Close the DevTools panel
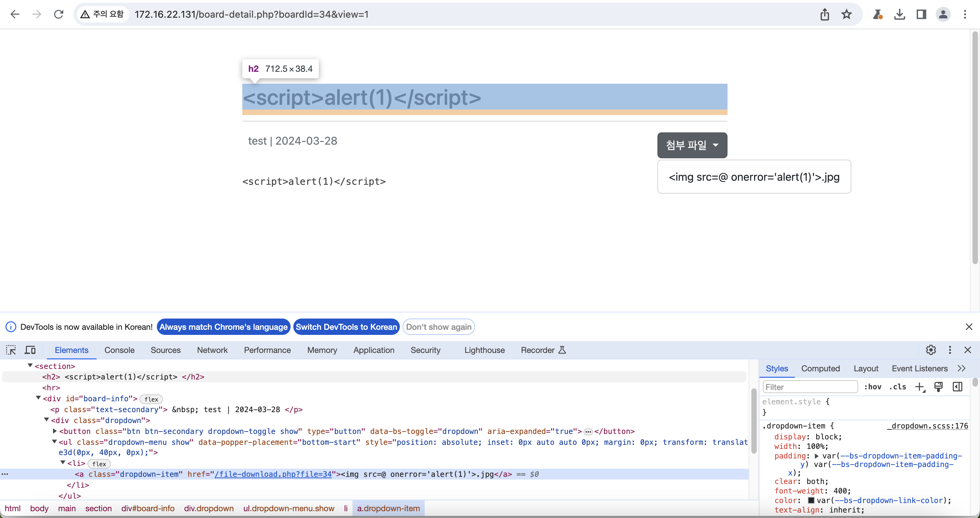This screenshot has width=980, height=518. point(967,350)
